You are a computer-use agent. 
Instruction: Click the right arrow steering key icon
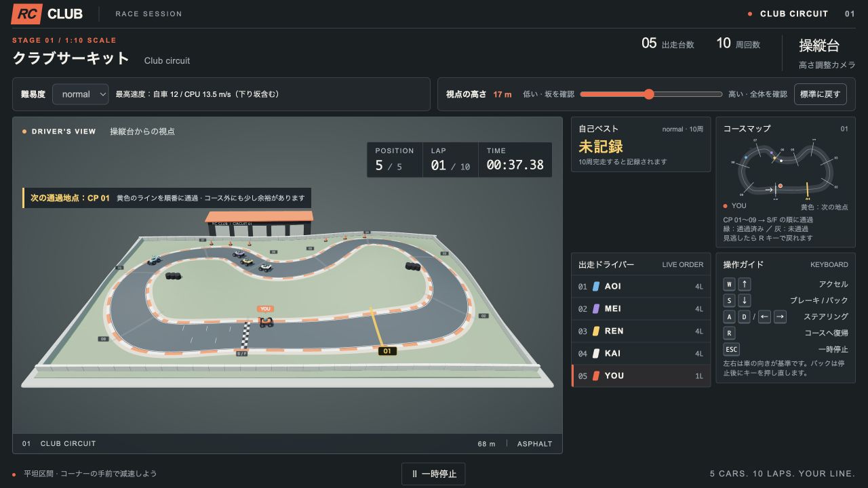(780, 317)
